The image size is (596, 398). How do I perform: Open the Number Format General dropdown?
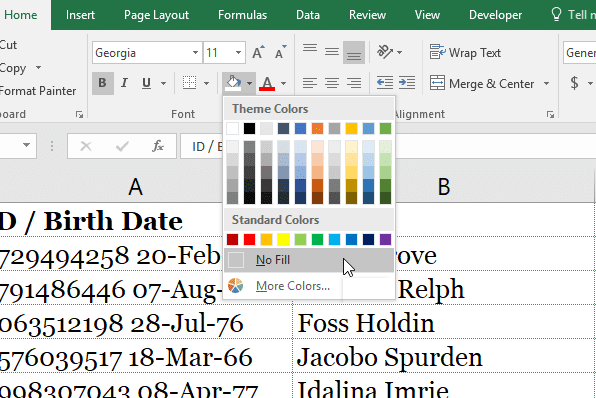pos(579,52)
